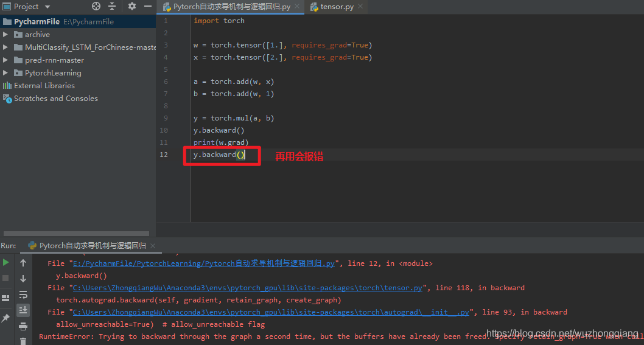Close the Run tab Pytorch自动求导机制与逻辑回归
644x345 pixels.
pos(153,246)
